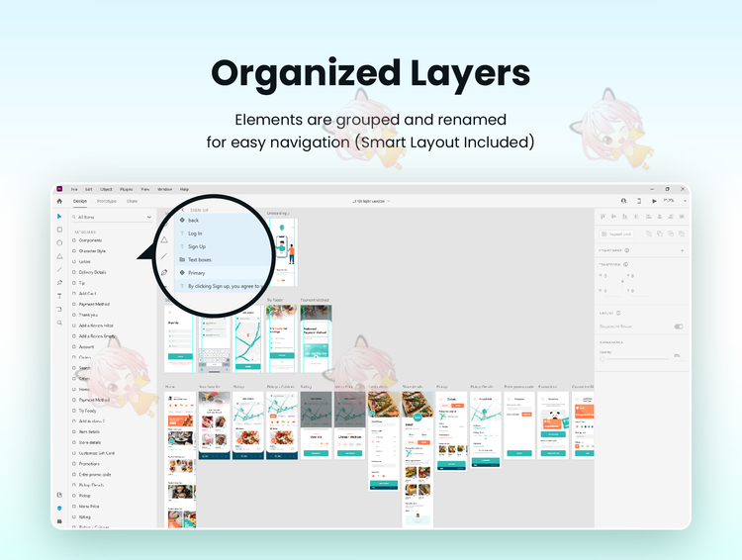The width and height of the screenshot is (742, 560).
Task: Open the Layers panel icon
Action: (x=59, y=508)
